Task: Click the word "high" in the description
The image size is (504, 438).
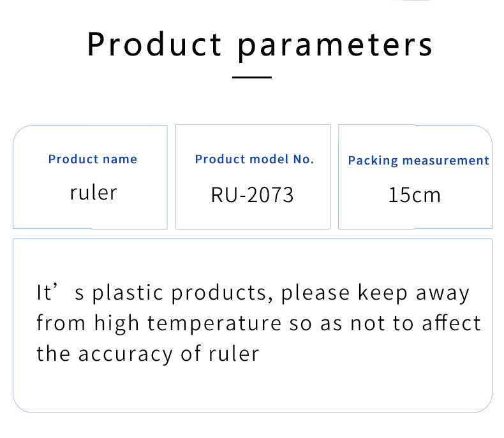Action: 117,323
